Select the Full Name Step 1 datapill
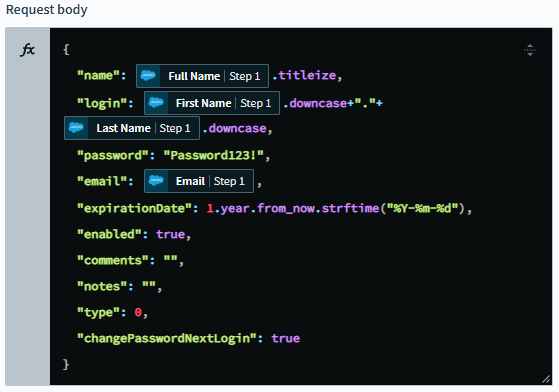Screen dimensions: 559x392 click(x=202, y=76)
